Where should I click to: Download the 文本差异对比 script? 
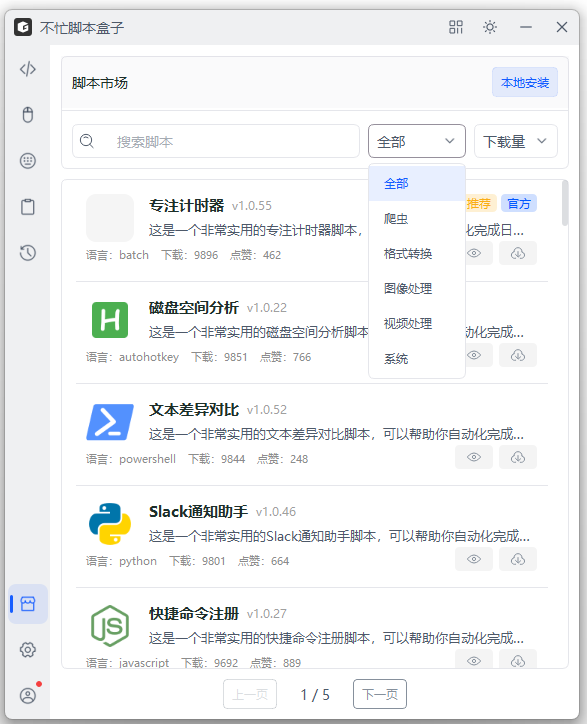(x=518, y=457)
